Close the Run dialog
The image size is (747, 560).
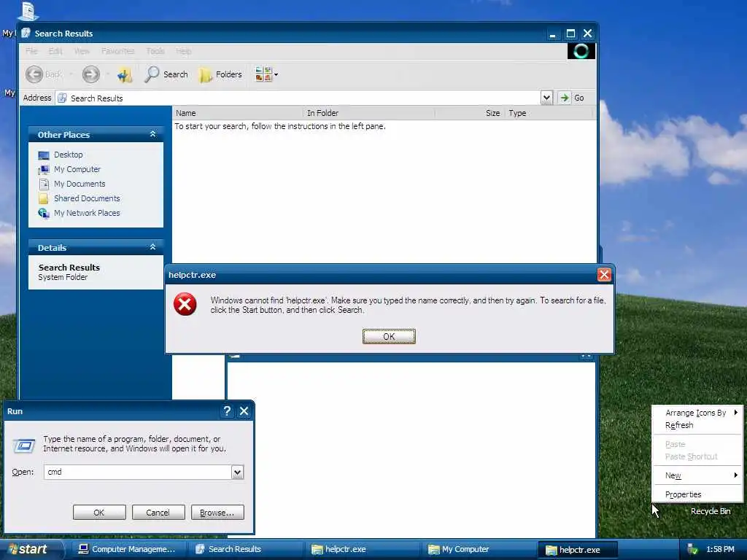point(244,411)
